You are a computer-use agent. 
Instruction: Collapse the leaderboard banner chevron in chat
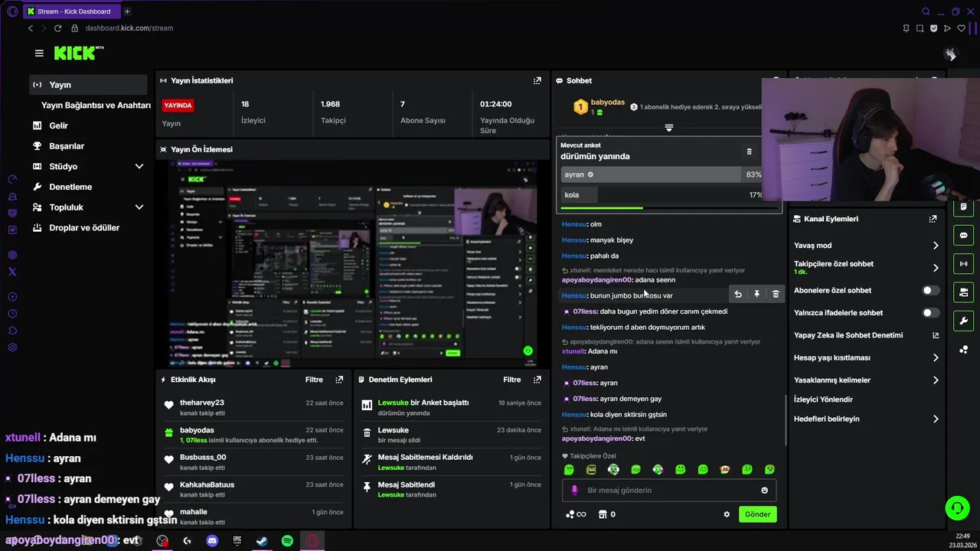(x=668, y=128)
